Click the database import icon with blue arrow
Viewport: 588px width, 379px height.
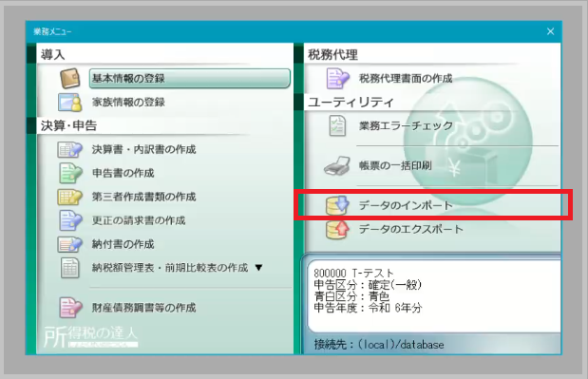[337, 205]
